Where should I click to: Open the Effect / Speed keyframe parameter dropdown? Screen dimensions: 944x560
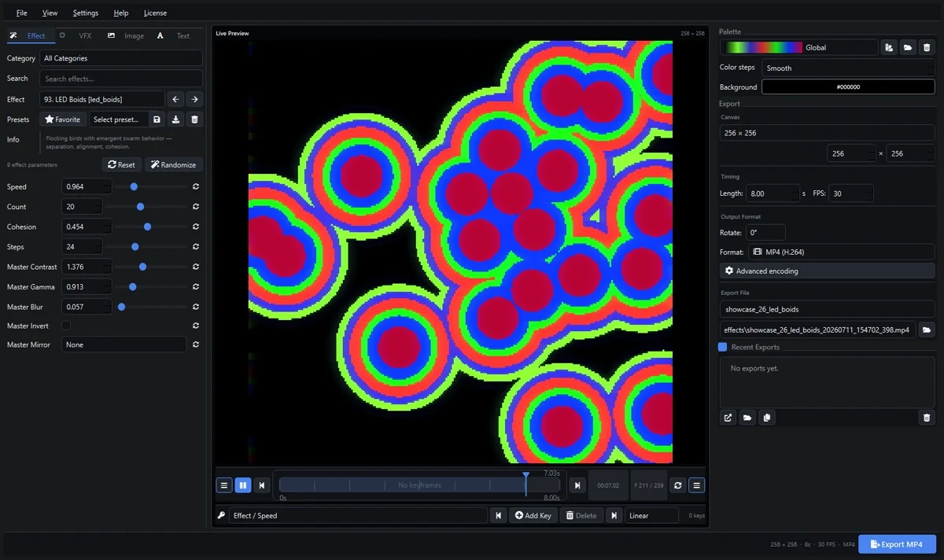pyautogui.click(x=359, y=515)
